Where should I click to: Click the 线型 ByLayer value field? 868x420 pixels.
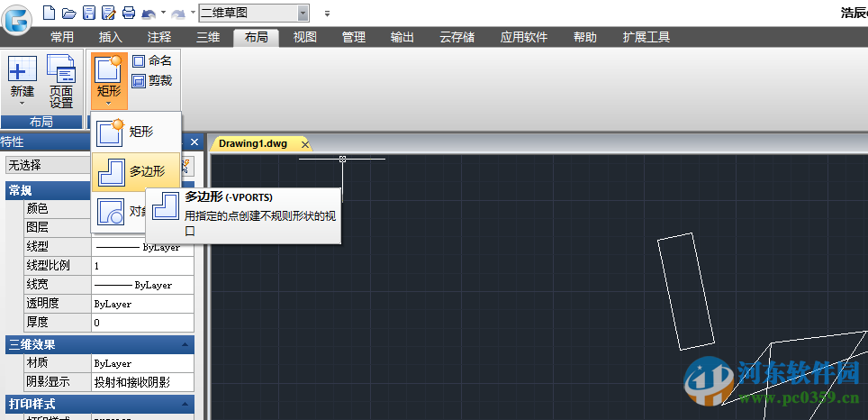[x=143, y=247]
